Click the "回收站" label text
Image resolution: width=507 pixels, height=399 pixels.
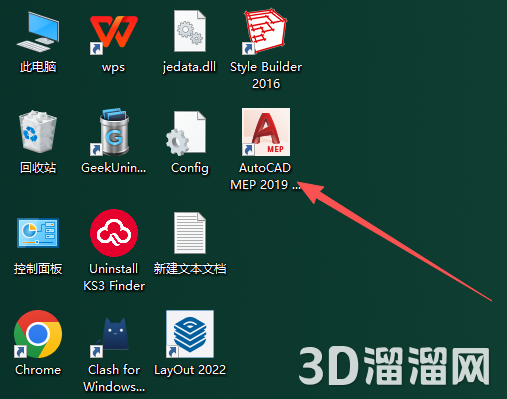[x=38, y=168]
